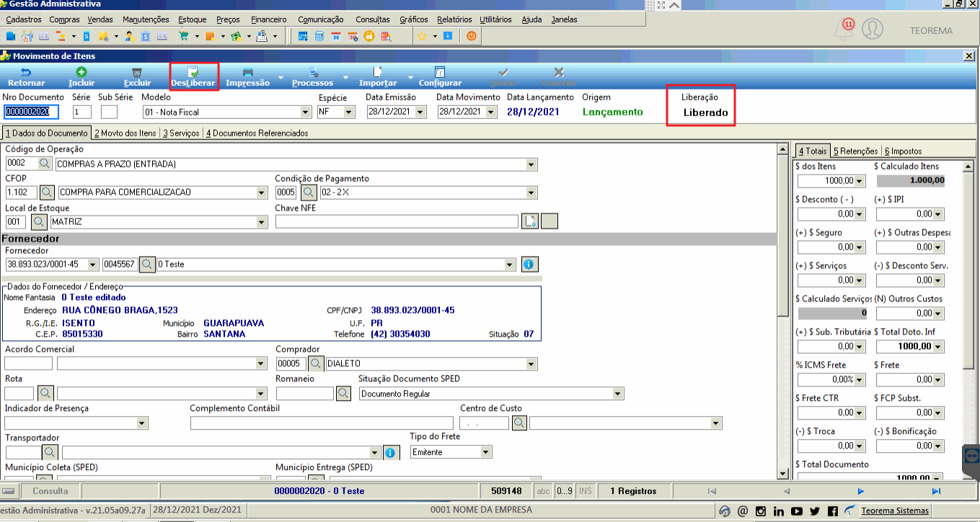Open the Impressão printer tool
The width and height of the screenshot is (980, 522).
(x=247, y=77)
